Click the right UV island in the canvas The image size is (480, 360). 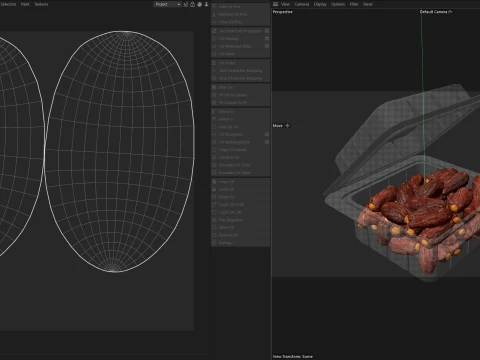119,152
